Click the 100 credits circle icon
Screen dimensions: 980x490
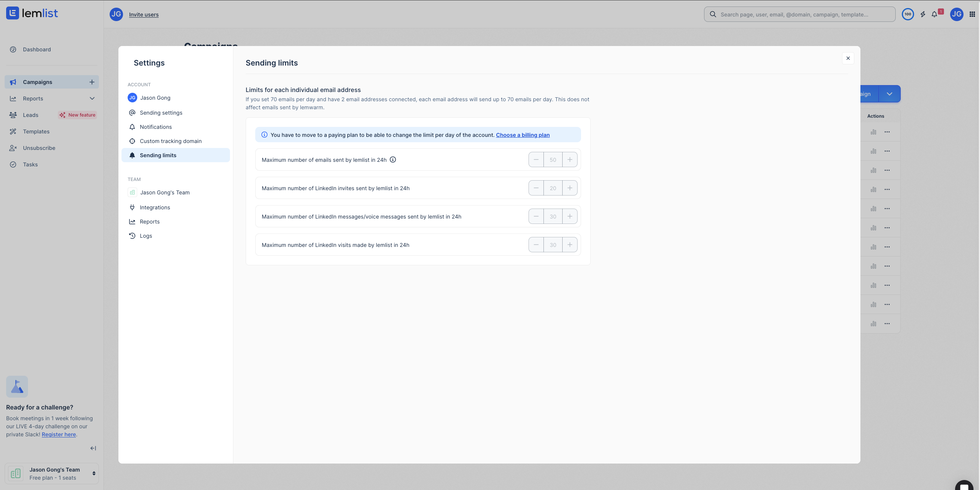coord(908,14)
